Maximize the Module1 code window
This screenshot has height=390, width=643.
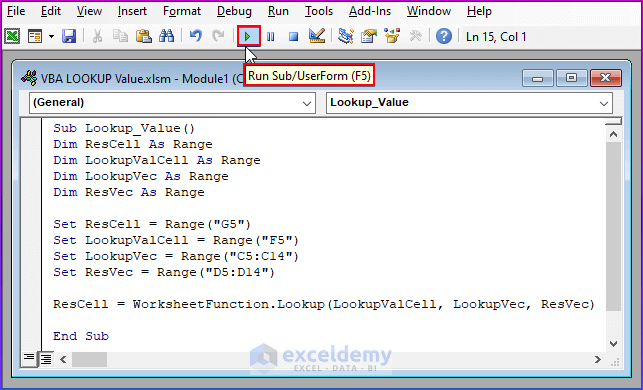point(571,78)
